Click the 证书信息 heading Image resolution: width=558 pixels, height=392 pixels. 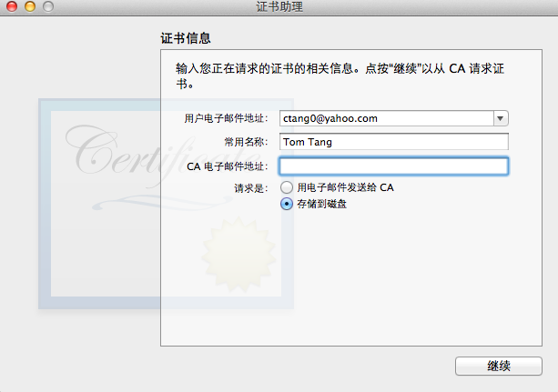pyautogui.click(x=186, y=38)
